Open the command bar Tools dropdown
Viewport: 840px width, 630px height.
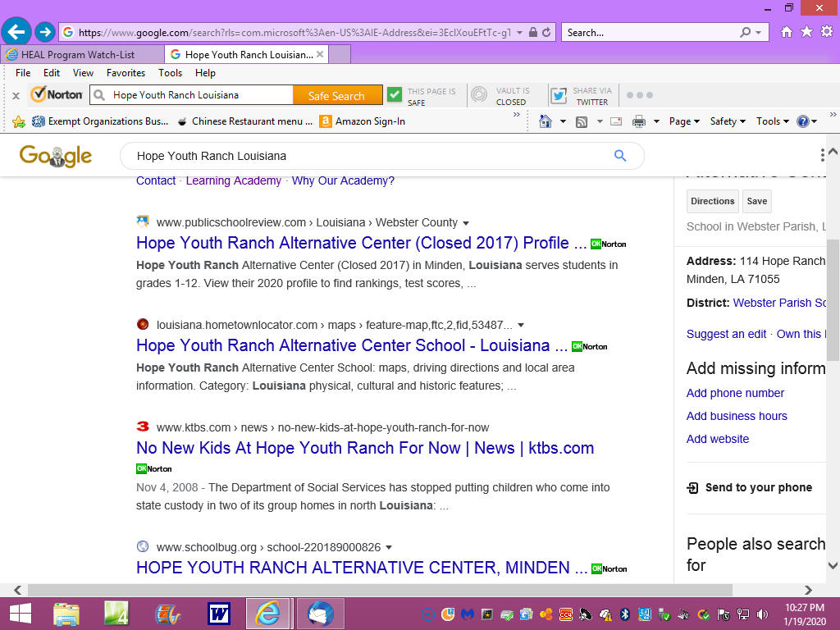(773, 121)
